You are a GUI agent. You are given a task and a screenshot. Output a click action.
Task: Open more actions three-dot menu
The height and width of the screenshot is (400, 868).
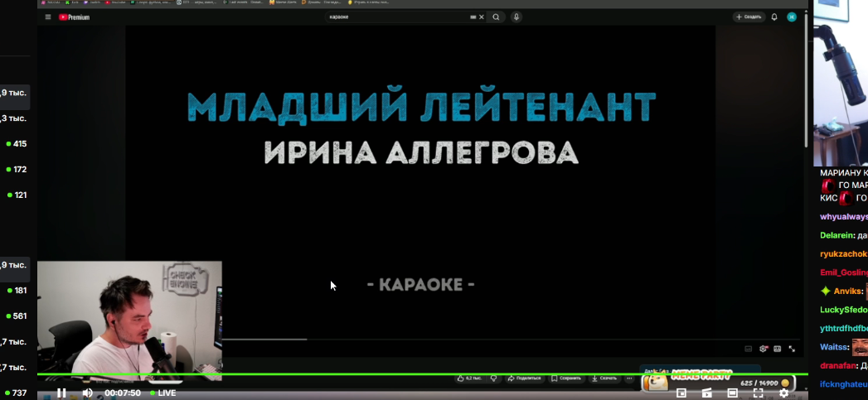629,378
